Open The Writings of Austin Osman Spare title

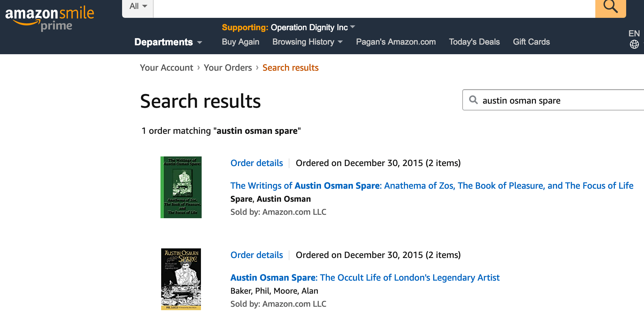point(431,186)
